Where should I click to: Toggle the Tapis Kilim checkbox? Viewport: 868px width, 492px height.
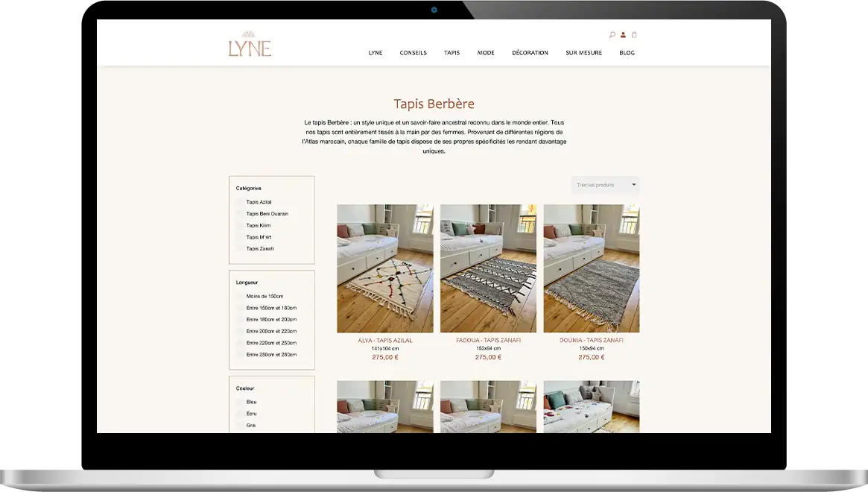(x=240, y=226)
